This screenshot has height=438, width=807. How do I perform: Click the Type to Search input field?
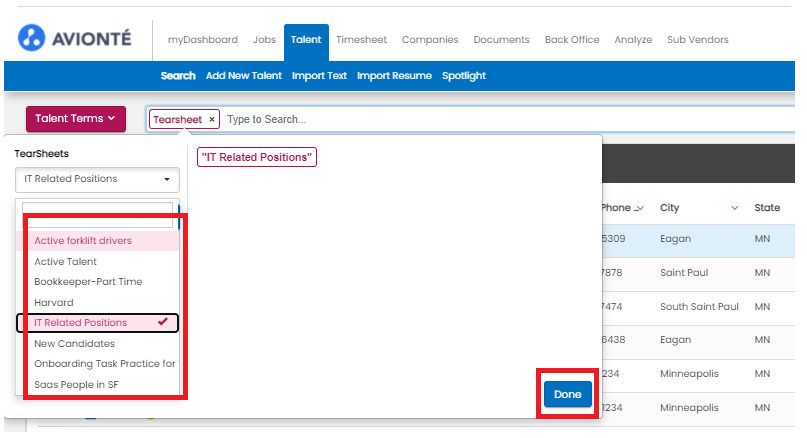[510, 119]
